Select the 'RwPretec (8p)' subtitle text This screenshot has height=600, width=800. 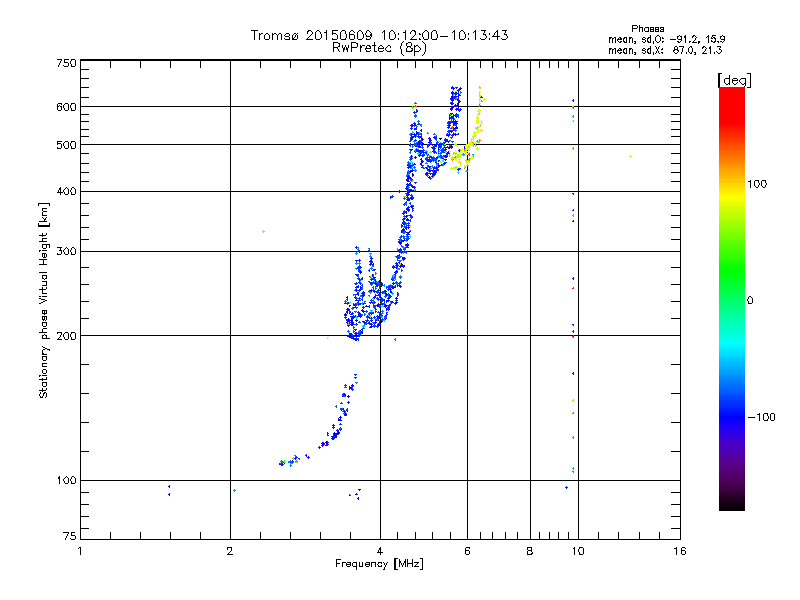click(379, 48)
